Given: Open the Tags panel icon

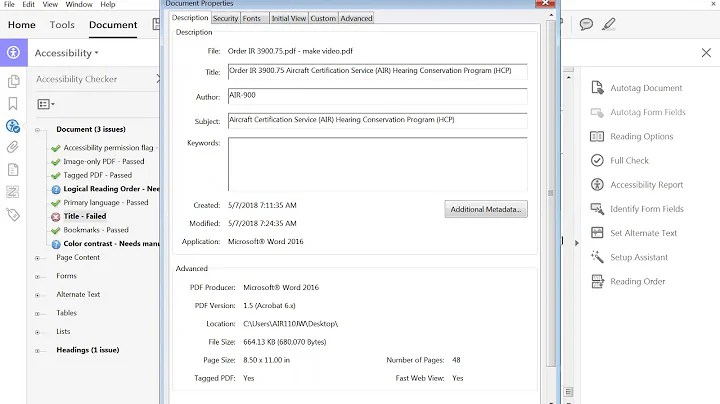Looking at the screenshot, I should click(x=13, y=214).
